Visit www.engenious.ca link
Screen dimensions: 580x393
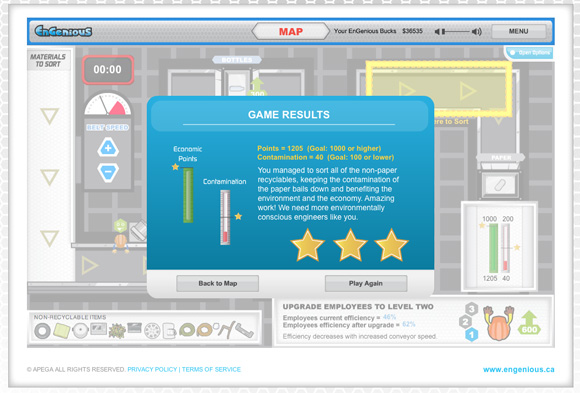point(519,369)
